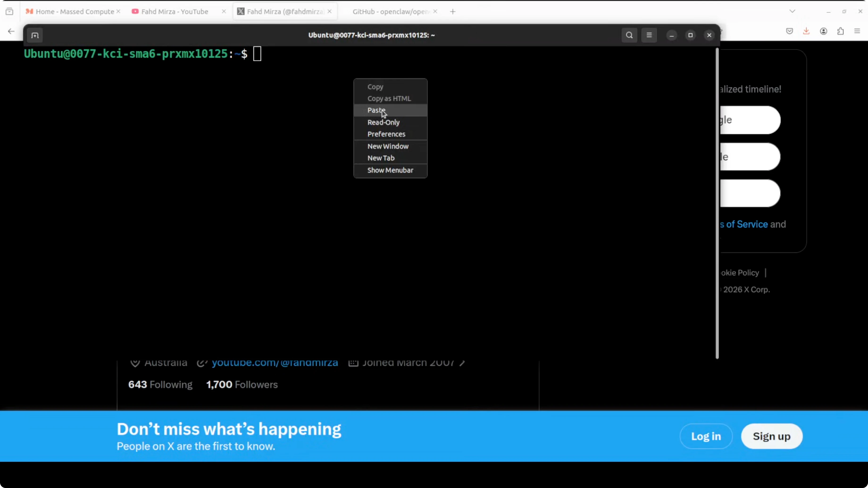Open a new browser tab plus

point(453,12)
